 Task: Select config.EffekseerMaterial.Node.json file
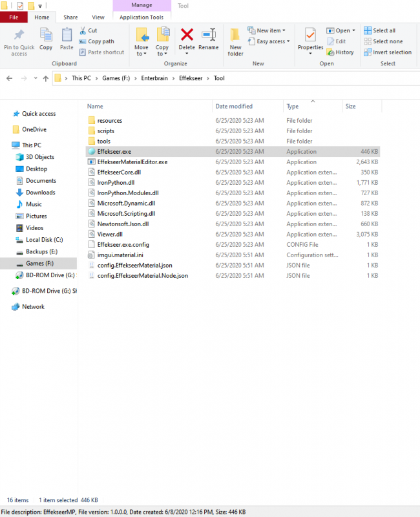click(233, 276)
